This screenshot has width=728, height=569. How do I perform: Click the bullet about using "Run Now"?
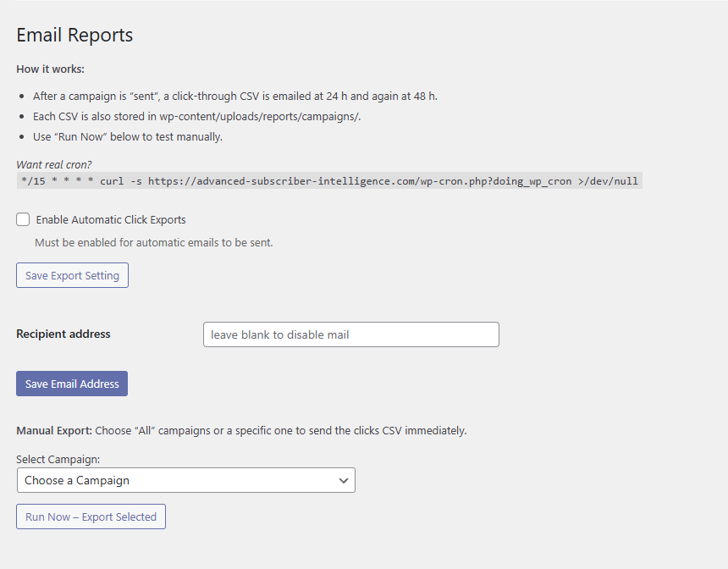128,136
